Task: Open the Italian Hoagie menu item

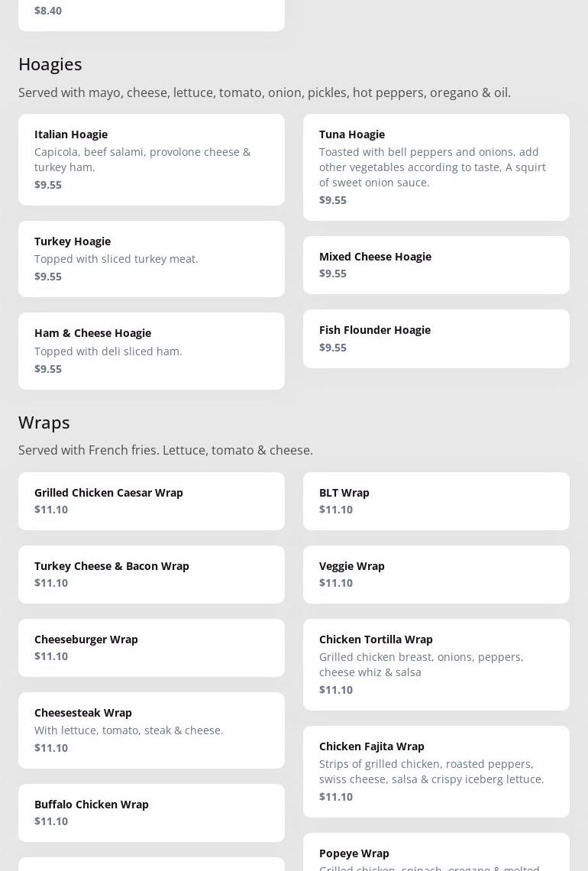Action: [x=151, y=160]
